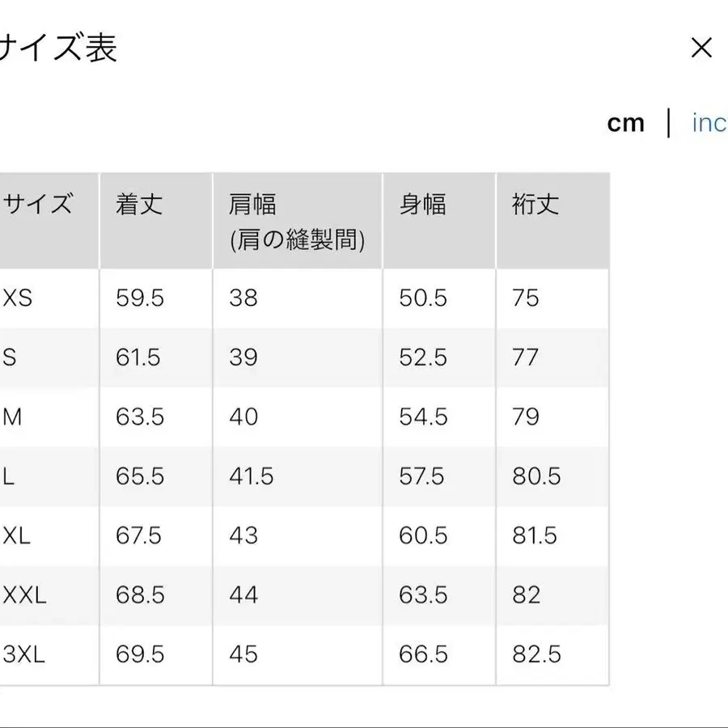Switch units to inches via inc link

pos(709,123)
